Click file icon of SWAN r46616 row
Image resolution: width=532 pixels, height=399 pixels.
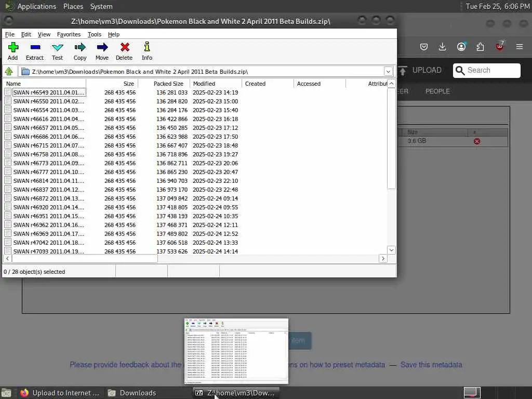point(8,118)
